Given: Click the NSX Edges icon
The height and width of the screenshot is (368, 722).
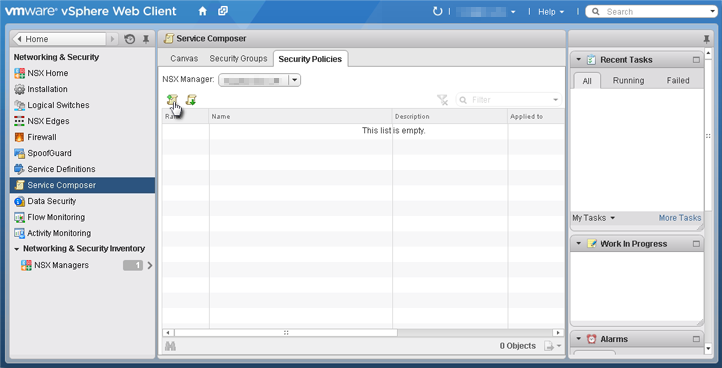Looking at the screenshot, I should (19, 121).
